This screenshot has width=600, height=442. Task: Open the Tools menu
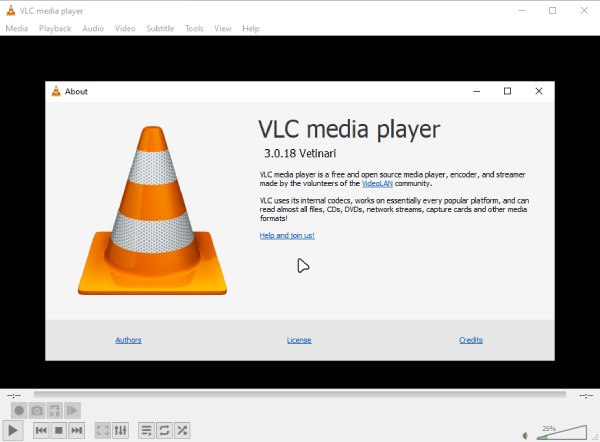click(x=194, y=28)
